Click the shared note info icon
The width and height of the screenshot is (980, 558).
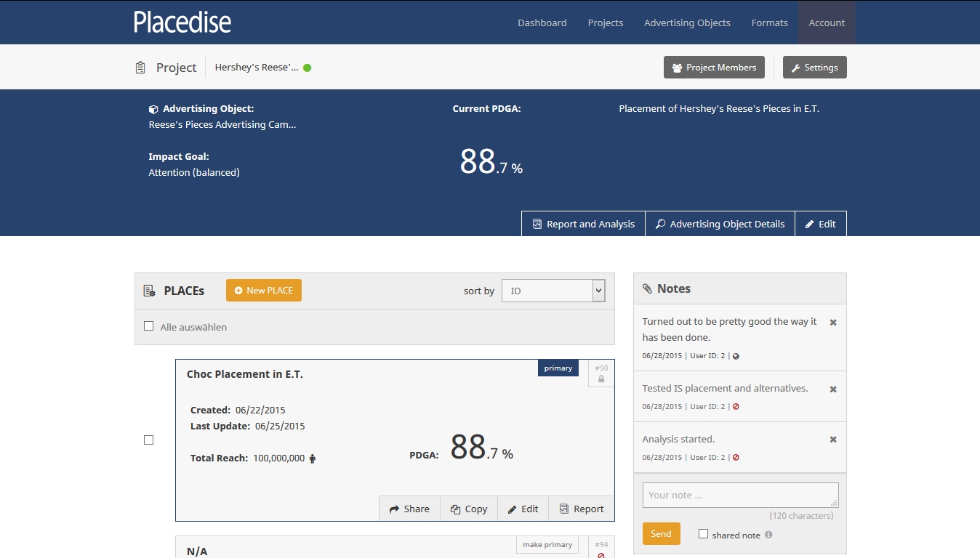[768, 535]
